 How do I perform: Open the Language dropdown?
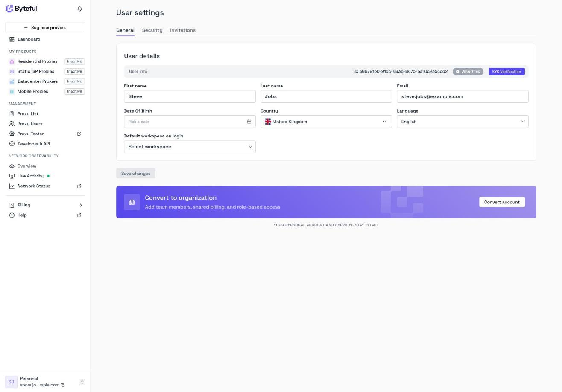(462, 122)
